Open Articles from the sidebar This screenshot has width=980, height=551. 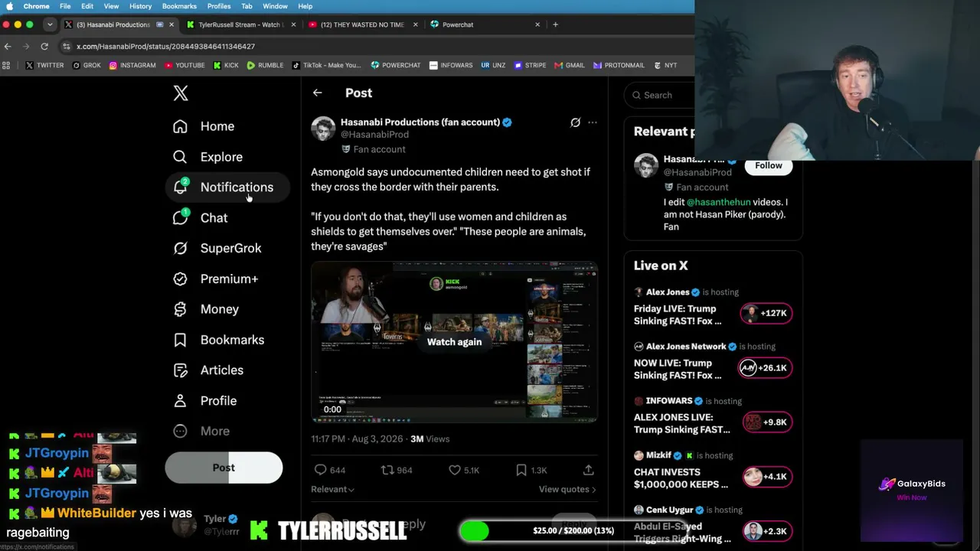208,370
